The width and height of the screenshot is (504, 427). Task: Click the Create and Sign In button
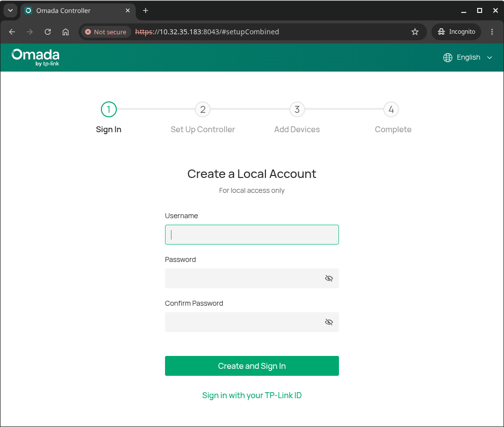(252, 366)
